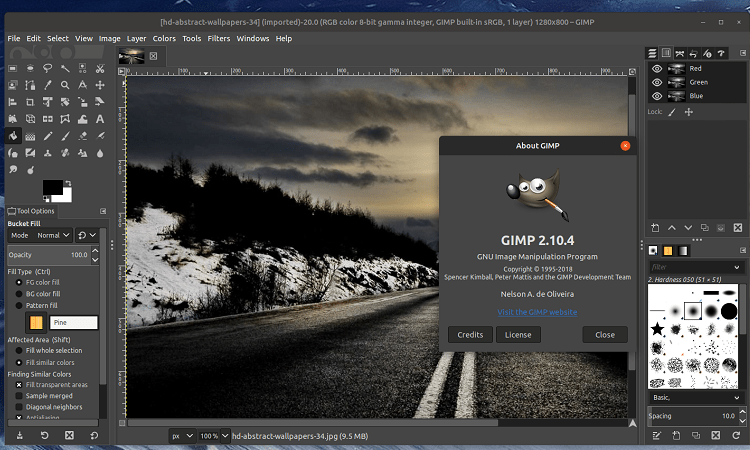This screenshot has width=750, height=450.
Task: Select the Clone stamp tool
Action: coord(47,153)
